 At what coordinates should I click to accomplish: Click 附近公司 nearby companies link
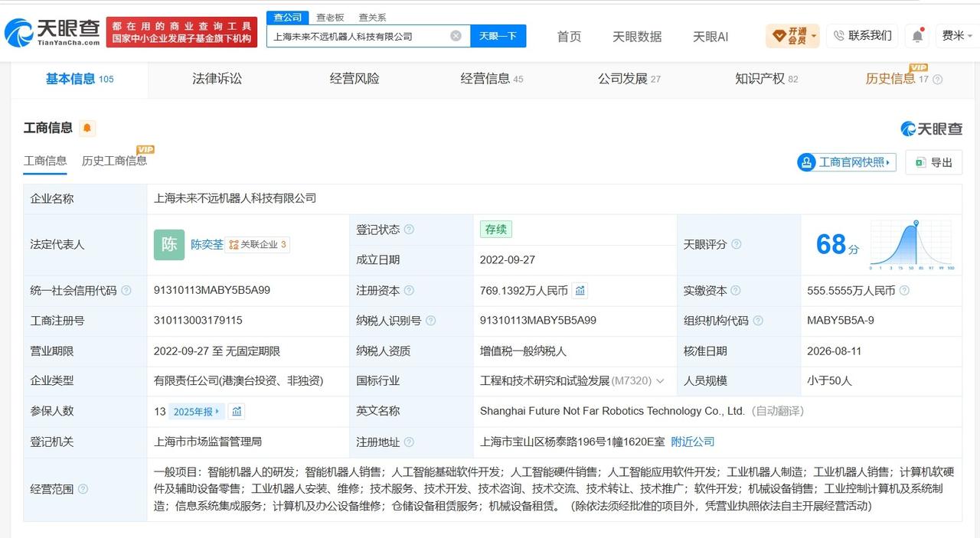pos(693,442)
